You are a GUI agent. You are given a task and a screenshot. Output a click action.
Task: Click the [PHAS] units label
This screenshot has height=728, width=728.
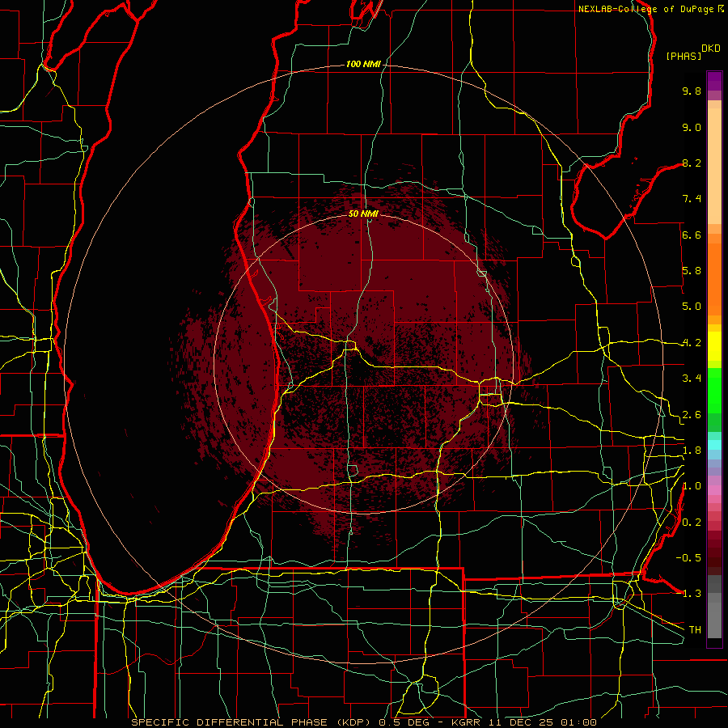point(684,56)
